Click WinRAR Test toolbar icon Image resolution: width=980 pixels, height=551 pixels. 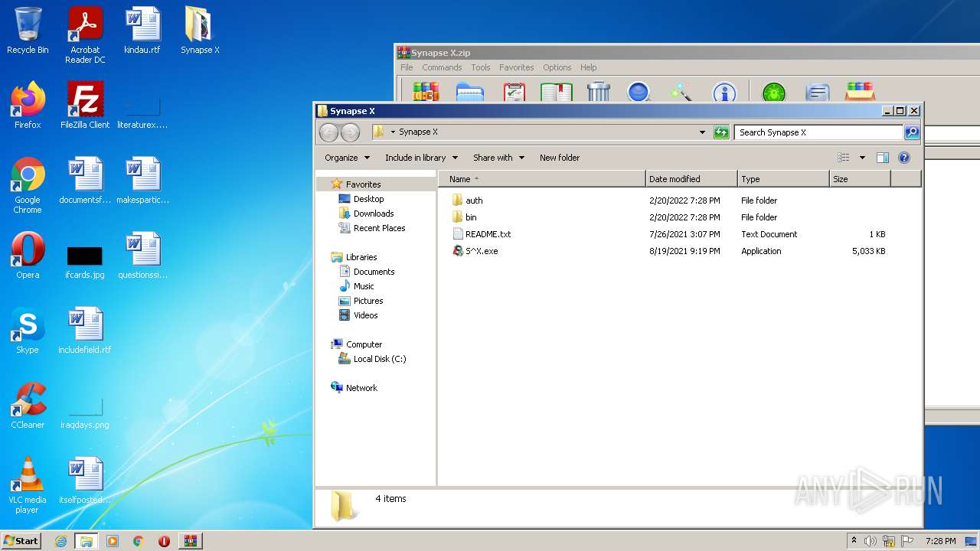514,93
